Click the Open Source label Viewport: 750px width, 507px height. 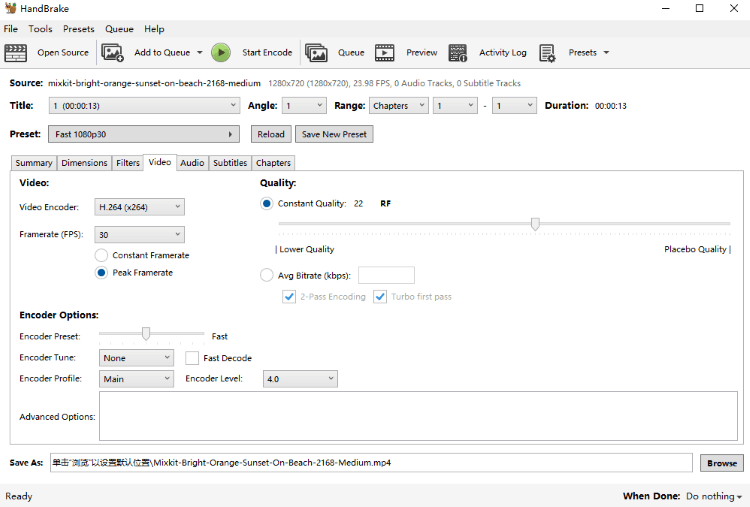[63, 53]
